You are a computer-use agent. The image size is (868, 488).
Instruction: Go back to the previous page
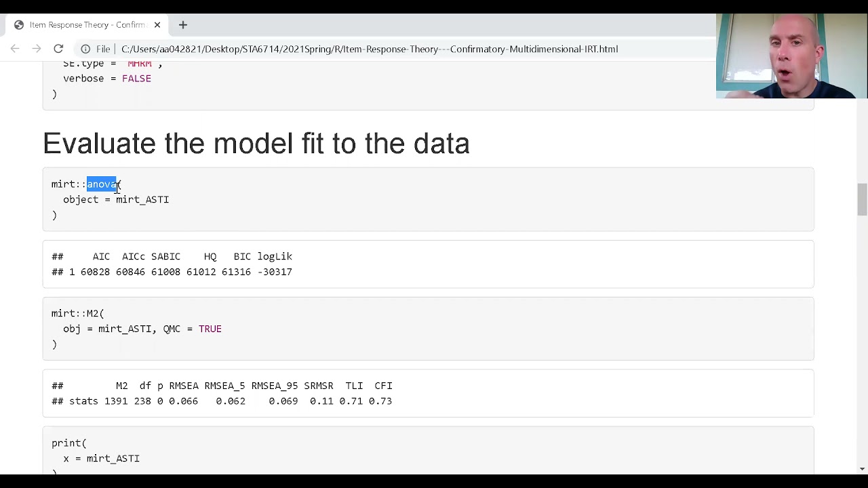pyautogui.click(x=15, y=49)
